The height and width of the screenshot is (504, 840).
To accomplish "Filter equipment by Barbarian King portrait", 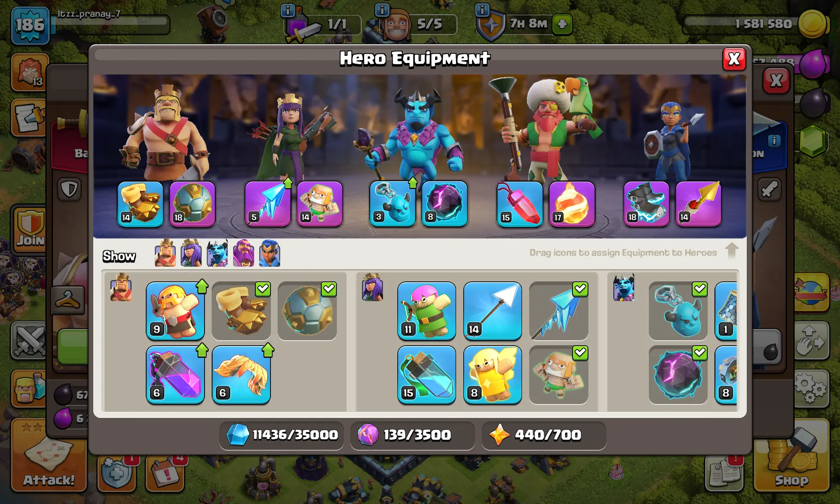I will click(165, 253).
